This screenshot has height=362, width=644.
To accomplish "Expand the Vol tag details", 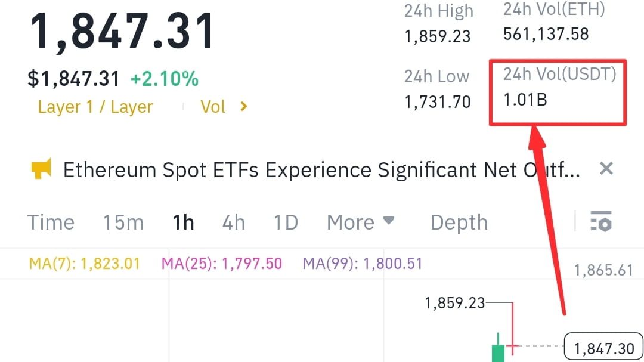I will [213, 106].
